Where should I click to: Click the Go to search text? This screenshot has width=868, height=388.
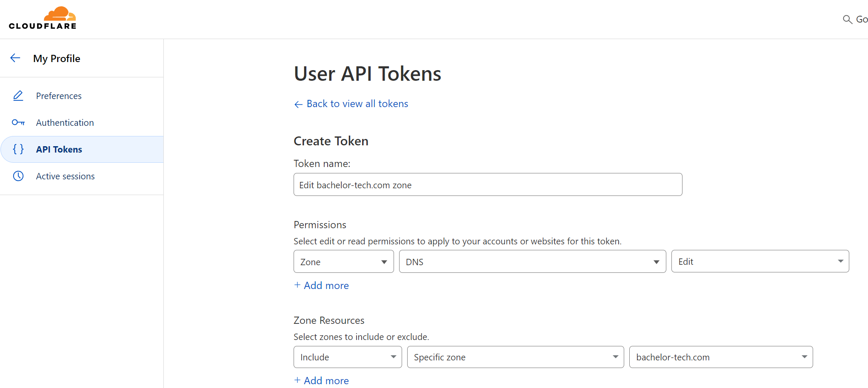(x=862, y=20)
